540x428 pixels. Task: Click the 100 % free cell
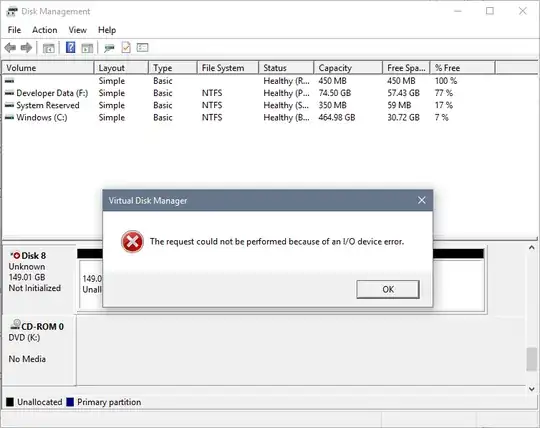pyautogui.click(x=446, y=81)
